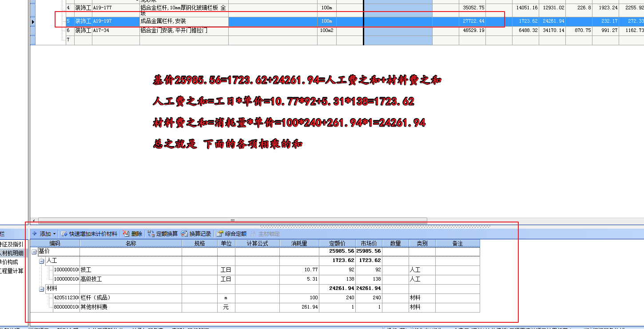Click the 规格 column header
This screenshot has height=329, width=644.
200,243
